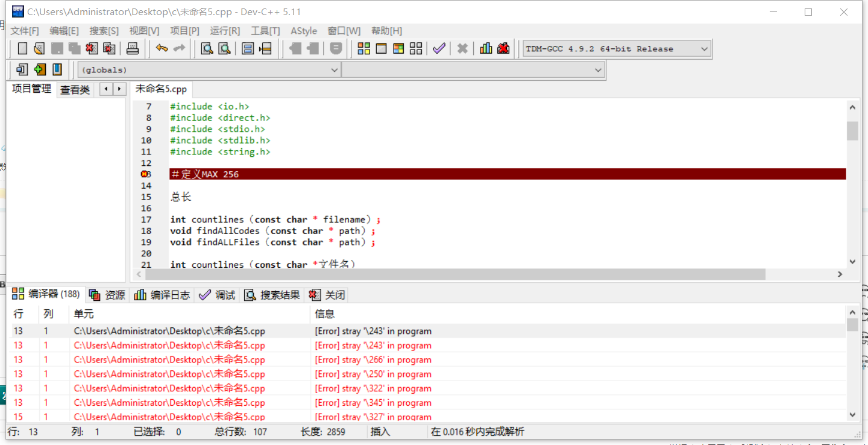Click the Goto bookmark blue book icon
The height and width of the screenshot is (445, 868).
(x=57, y=69)
